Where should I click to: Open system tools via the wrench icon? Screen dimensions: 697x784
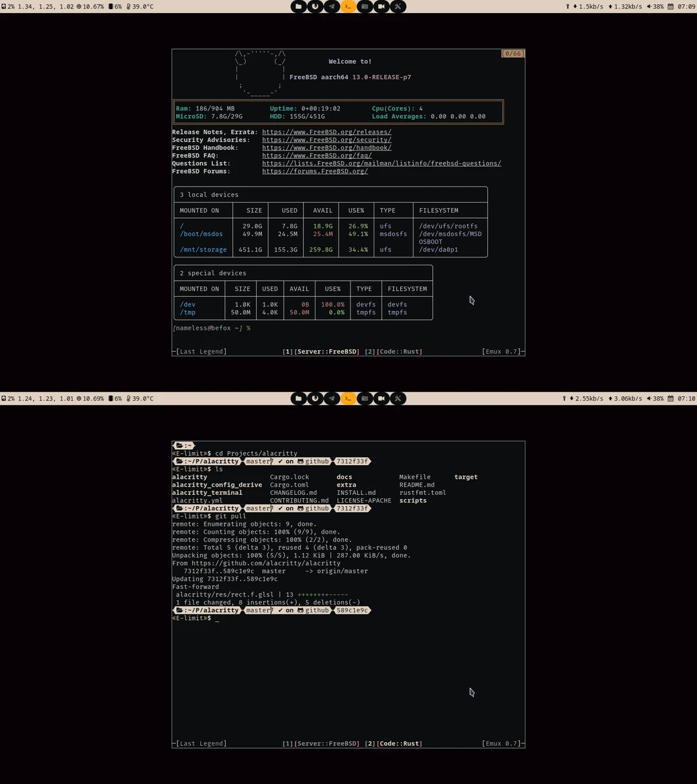click(398, 6)
